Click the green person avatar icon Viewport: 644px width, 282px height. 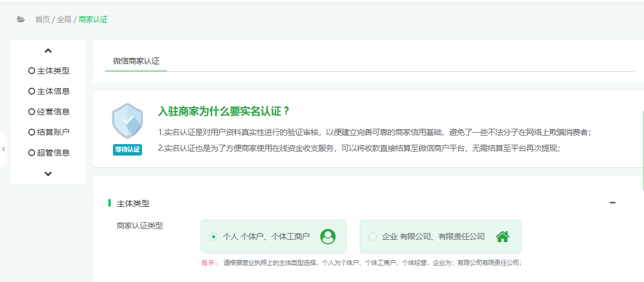click(x=327, y=236)
